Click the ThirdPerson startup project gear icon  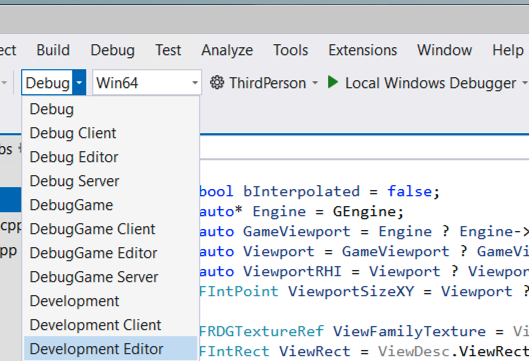tap(217, 82)
